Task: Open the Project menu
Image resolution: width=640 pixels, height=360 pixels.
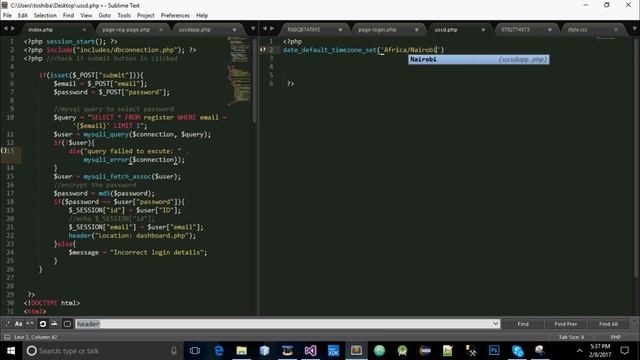Action: (x=146, y=16)
